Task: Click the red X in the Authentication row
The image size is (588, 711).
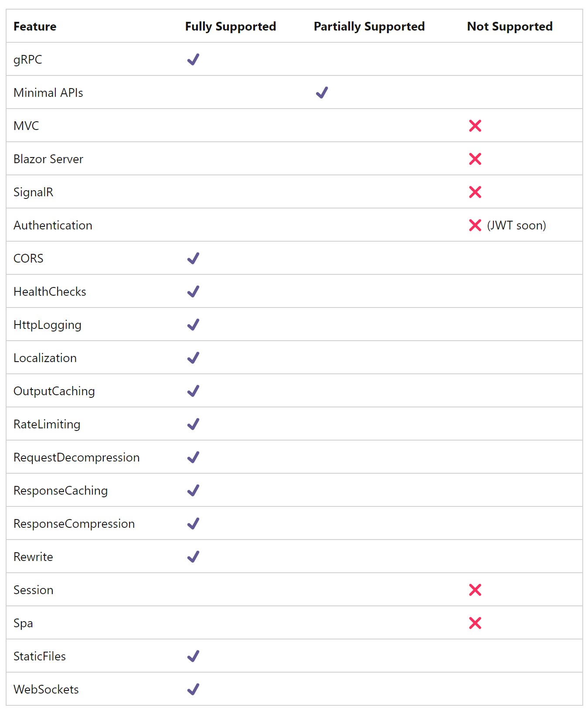Action: click(x=475, y=225)
